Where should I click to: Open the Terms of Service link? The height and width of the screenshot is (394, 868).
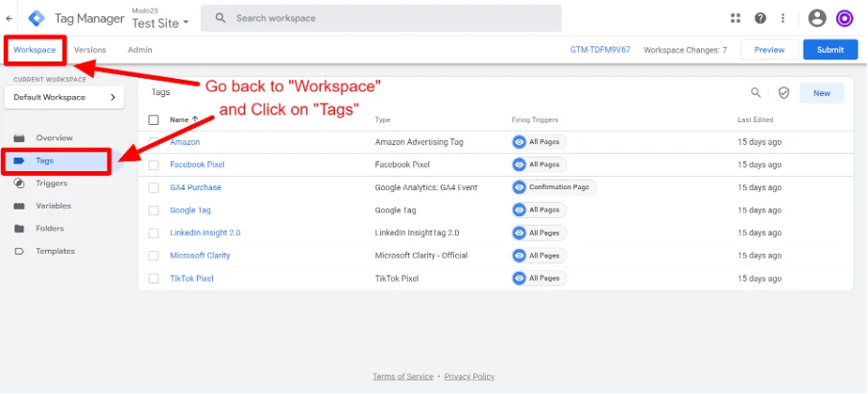pos(403,377)
